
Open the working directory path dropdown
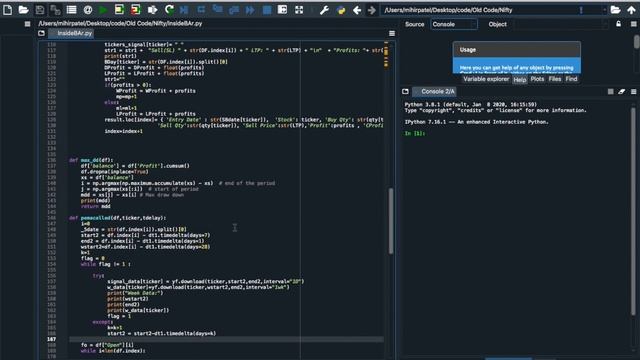point(604,10)
